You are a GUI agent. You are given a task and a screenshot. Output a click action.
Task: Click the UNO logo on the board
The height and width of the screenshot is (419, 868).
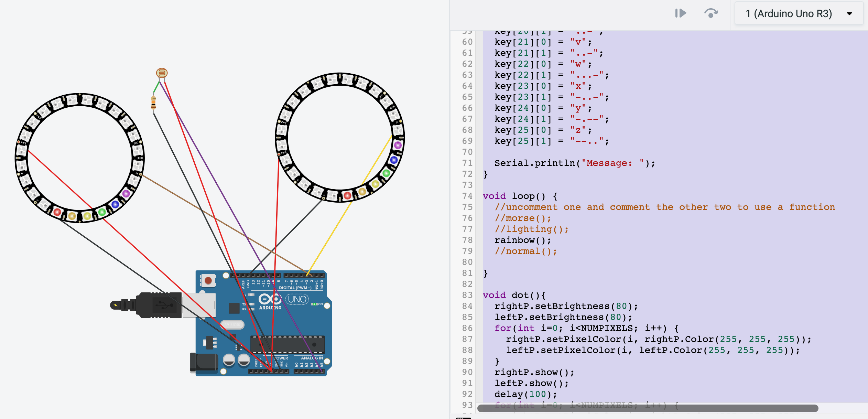click(297, 299)
